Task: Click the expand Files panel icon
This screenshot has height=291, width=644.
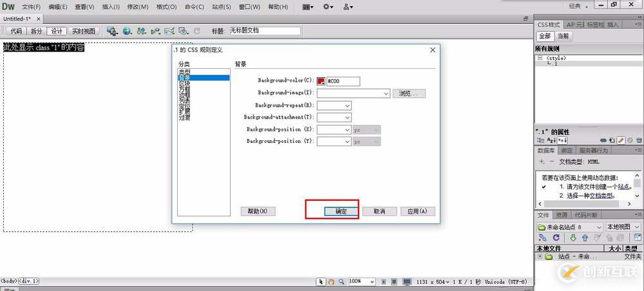Action: tap(638, 238)
